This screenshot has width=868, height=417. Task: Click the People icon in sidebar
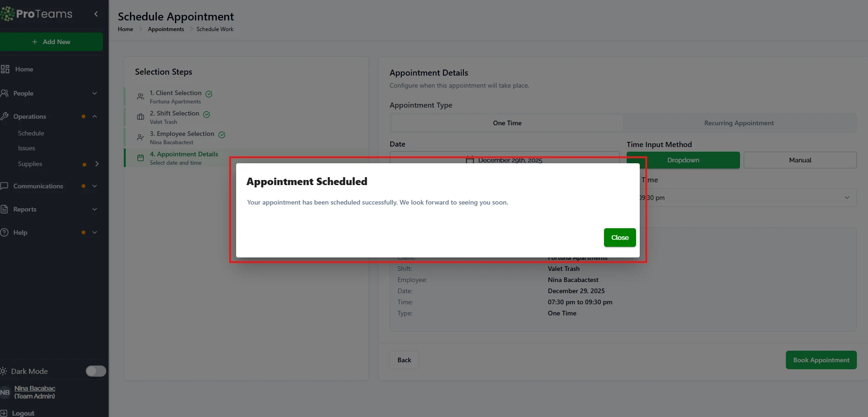point(5,93)
